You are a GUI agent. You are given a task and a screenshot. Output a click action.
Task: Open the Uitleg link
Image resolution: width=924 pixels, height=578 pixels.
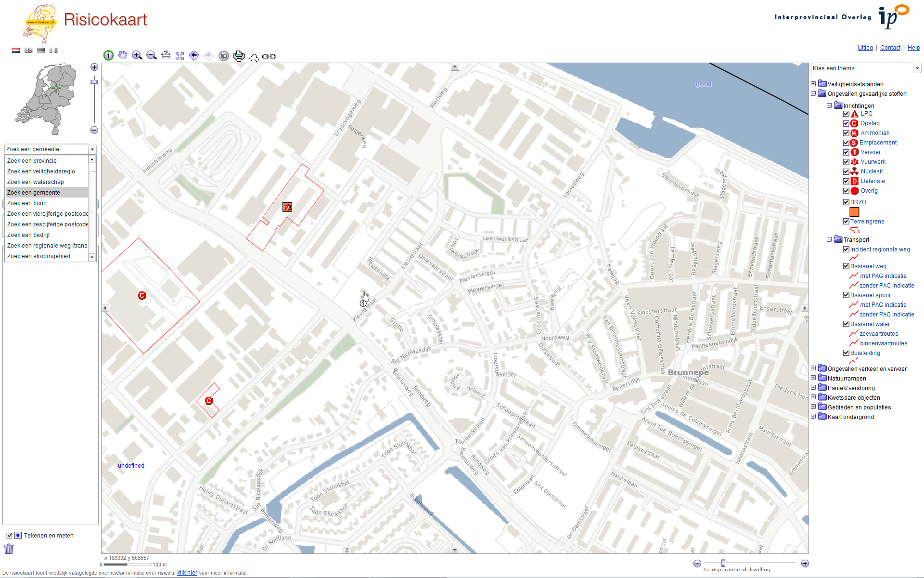click(865, 48)
